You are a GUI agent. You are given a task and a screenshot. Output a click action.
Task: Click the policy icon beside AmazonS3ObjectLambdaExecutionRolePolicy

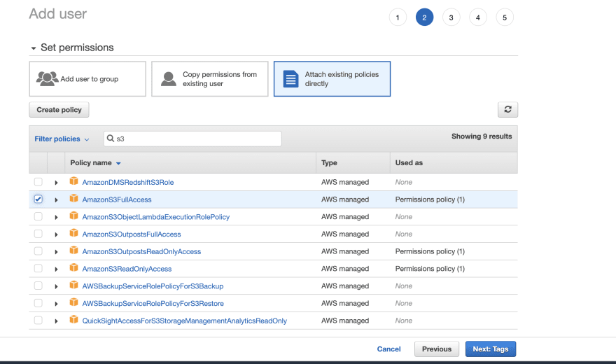click(73, 216)
